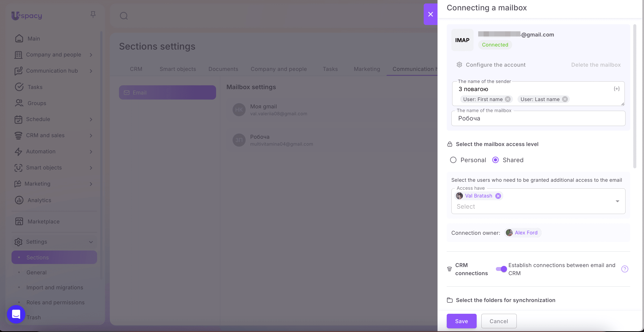Click the Save button
Image resolution: width=644 pixels, height=332 pixels.
(462, 321)
